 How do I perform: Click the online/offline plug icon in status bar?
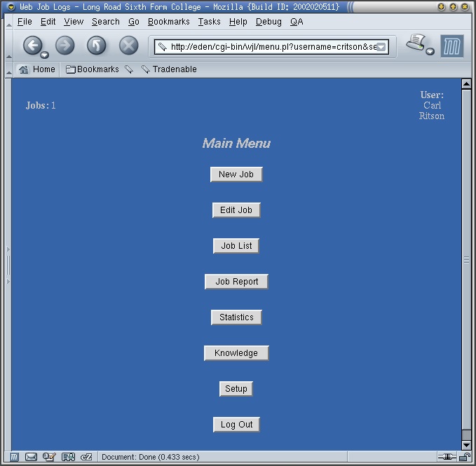tap(447, 457)
